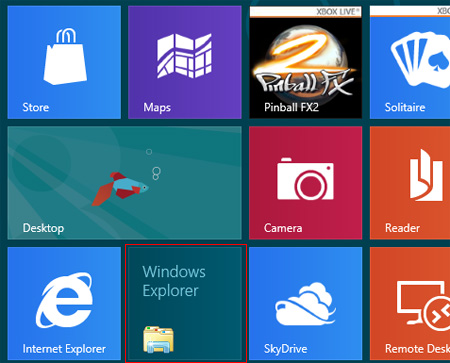Launch Internet Explorer tile

coord(64,304)
